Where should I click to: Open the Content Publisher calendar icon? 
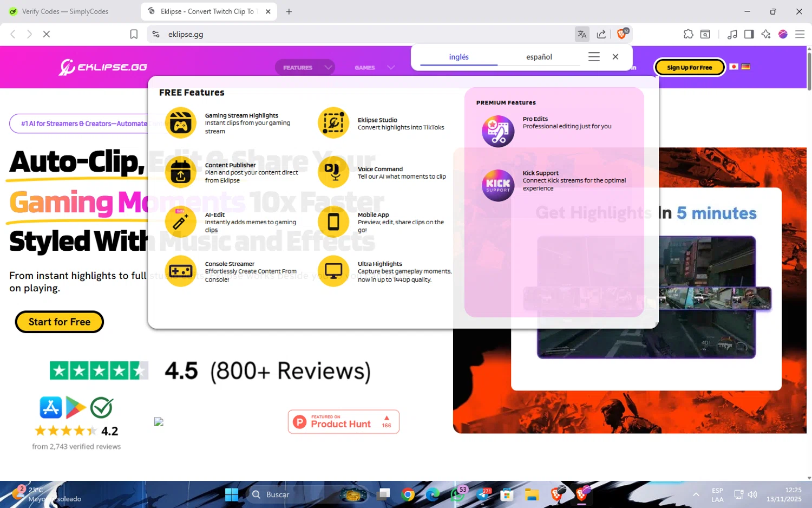[x=180, y=172]
